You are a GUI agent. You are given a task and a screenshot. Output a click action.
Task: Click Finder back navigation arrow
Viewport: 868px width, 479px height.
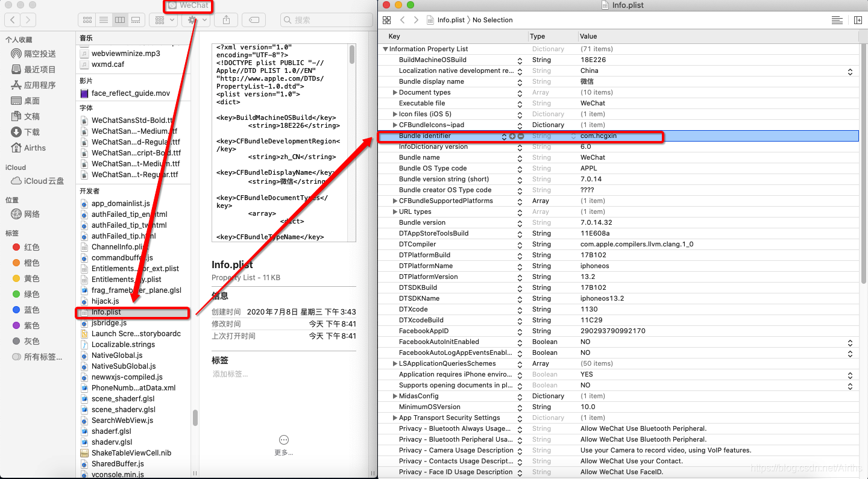point(13,20)
